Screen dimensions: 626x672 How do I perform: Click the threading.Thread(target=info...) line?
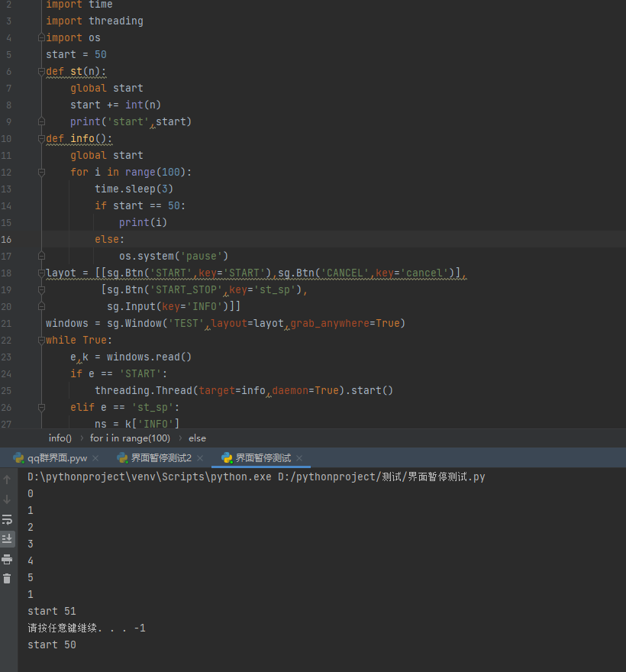(244, 390)
